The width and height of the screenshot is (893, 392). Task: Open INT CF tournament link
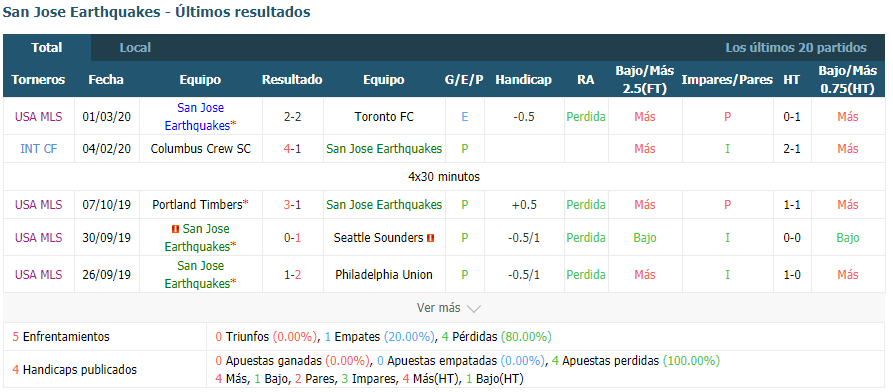coord(39,149)
